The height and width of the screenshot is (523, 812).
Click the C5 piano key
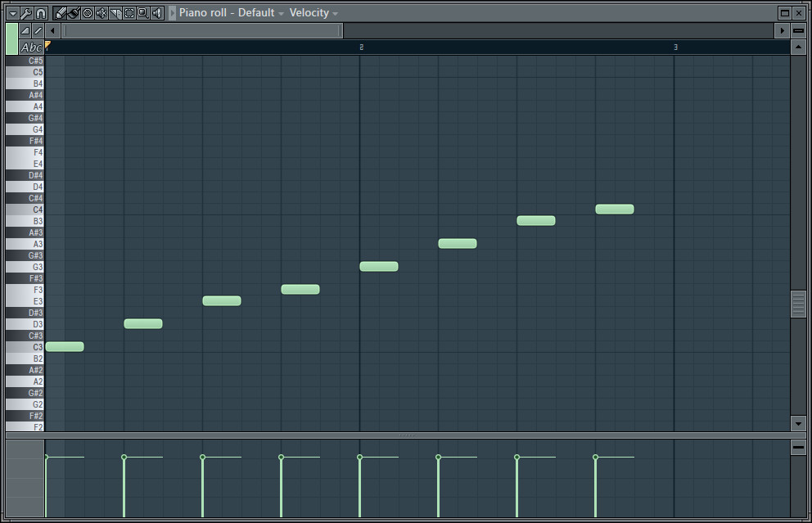(25, 73)
